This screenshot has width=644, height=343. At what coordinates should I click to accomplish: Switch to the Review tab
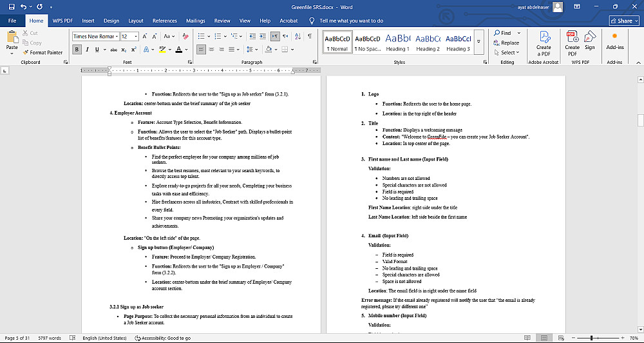222,21
